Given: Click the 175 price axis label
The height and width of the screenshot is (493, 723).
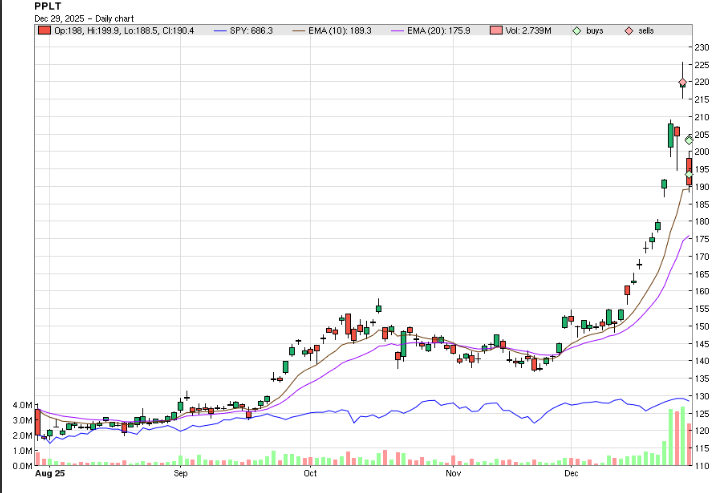Looking at the screenshot, I should (x=702, y=239).
